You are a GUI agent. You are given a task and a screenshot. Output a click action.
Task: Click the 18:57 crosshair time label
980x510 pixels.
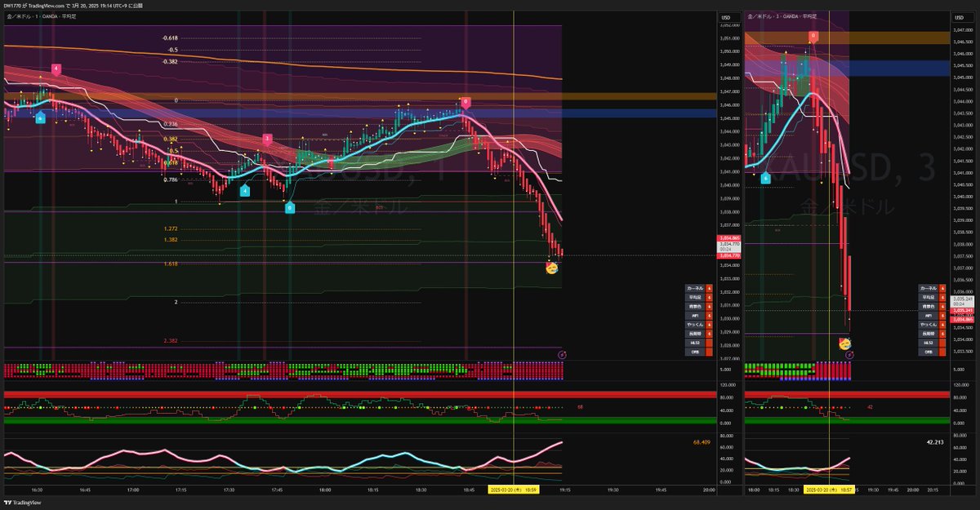tap(828, 490)
